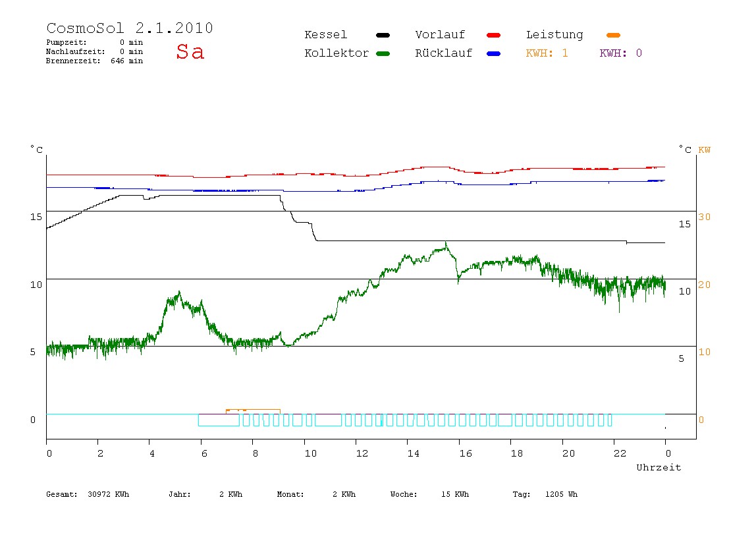The image size is (756, 535).
Task: Click the "Brennerzeit:" label
Action: pyautogui.click(x=73, y=61)
